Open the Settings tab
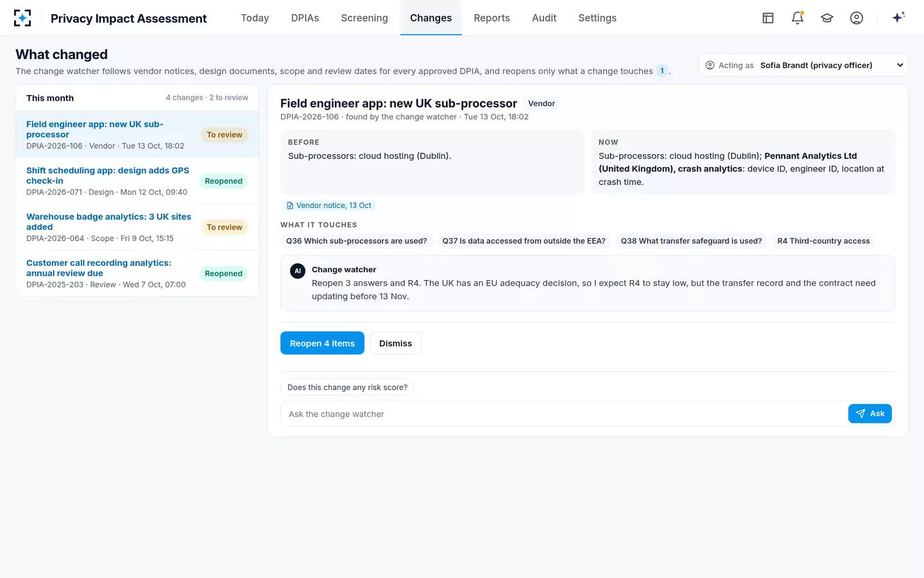This screenshot has height=578, width=924. click(597, 18)
